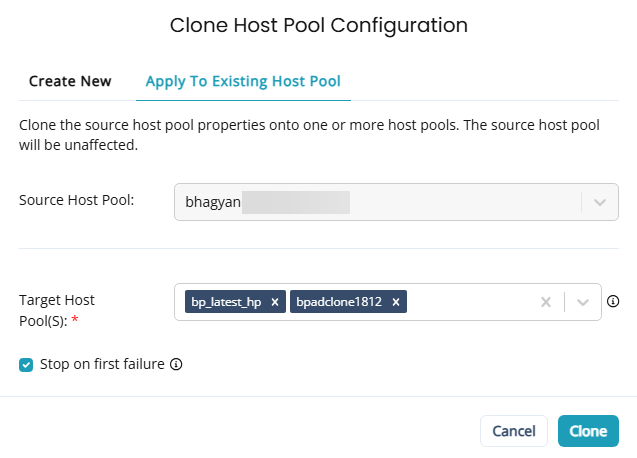The height and width of the screenshot is (458, 637).
Task: Expand the Source Host Pool dropdown arrow
Action: tap(600, 202)
